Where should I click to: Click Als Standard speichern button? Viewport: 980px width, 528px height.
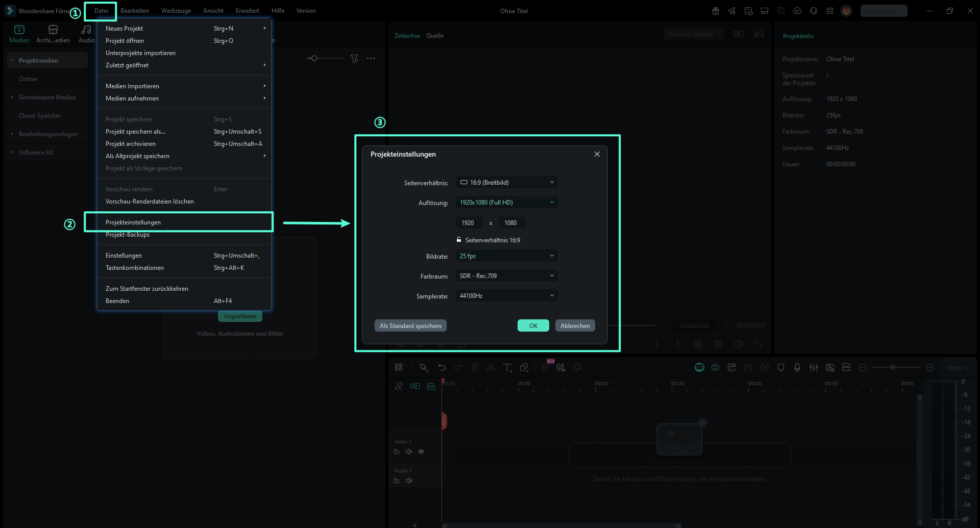tap(410, 326)
